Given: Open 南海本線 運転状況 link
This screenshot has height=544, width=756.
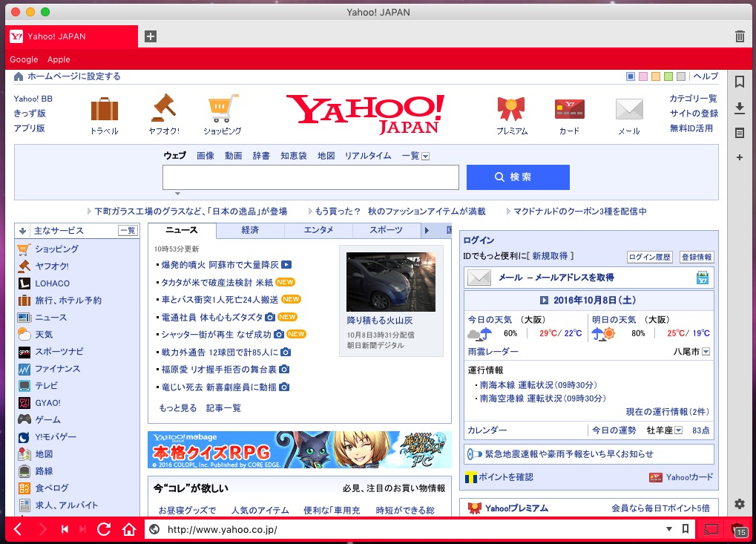Looking at the screenshot, I should tap(538, 385).
